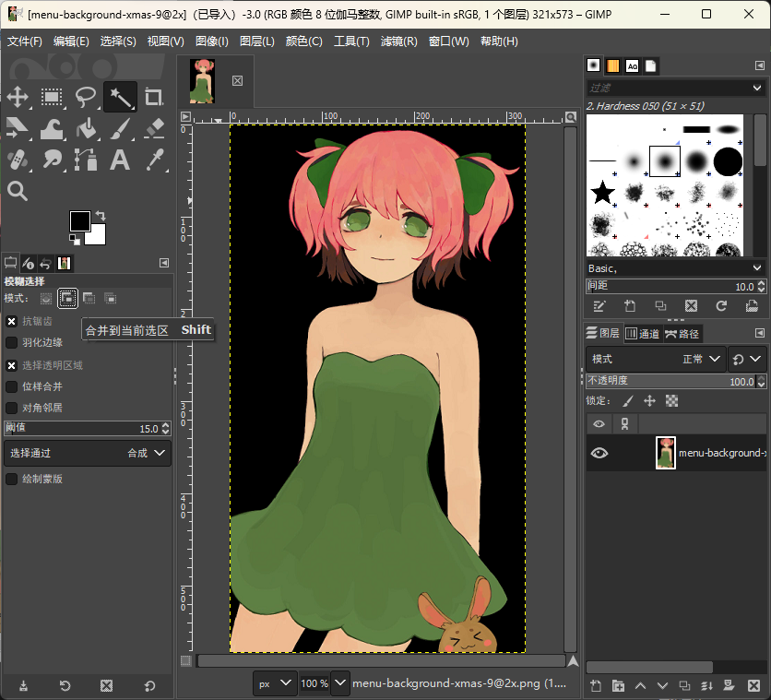771x700 pixels.
Task: Switch to the 图层 layers tab
Action: point(603,333)
